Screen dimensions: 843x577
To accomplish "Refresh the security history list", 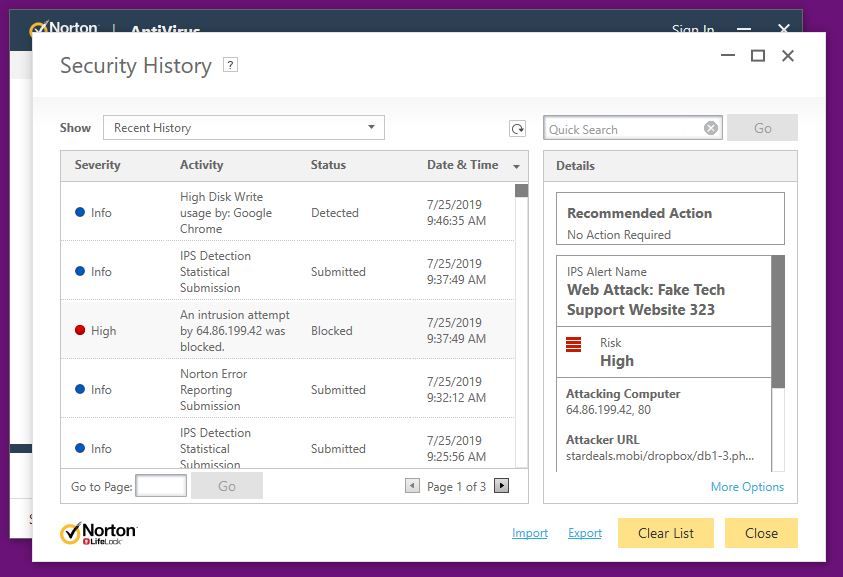I will pyautogui.click(x=517, y=129).
